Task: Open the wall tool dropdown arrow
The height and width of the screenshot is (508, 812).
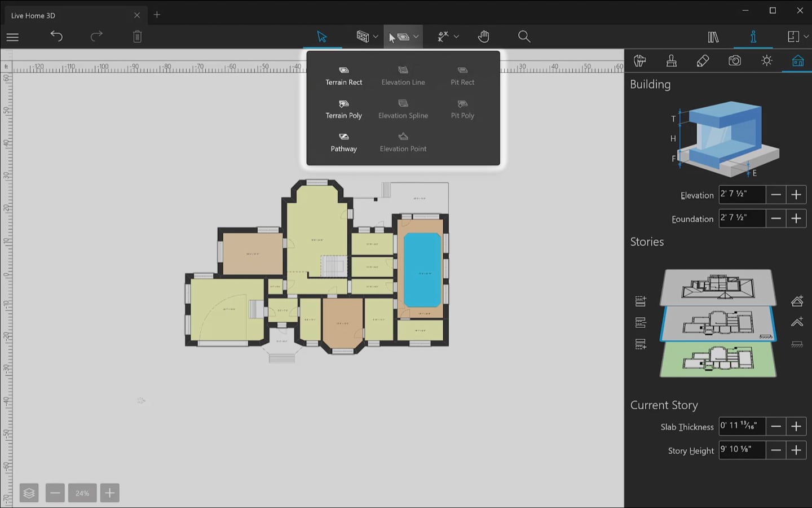Action: pos(376,36)
